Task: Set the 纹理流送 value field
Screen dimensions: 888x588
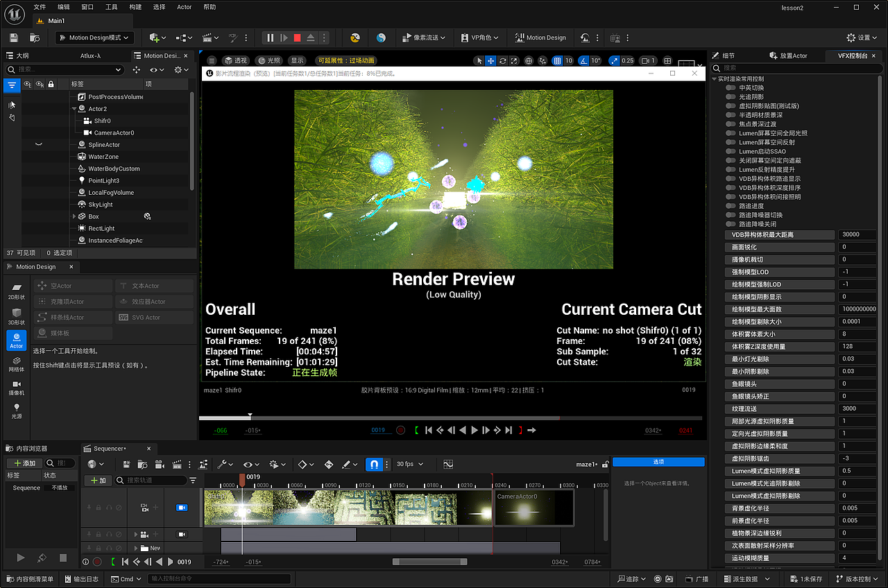Action: click(857, 408)
